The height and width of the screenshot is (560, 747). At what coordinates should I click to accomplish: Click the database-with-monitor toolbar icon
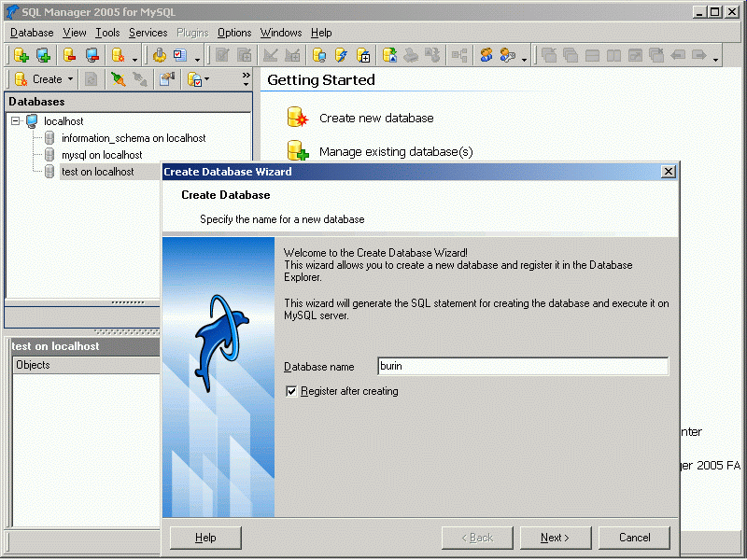click(319, 55)
